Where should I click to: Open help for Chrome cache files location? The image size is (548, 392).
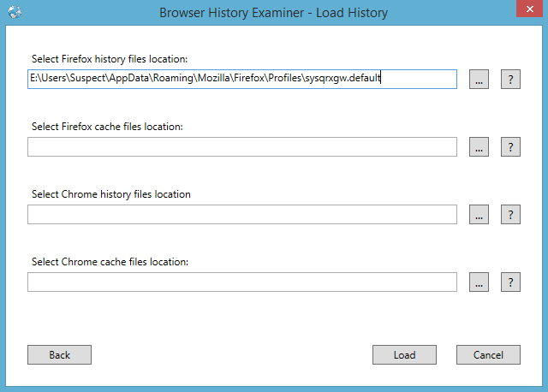[x=510, y=282]
